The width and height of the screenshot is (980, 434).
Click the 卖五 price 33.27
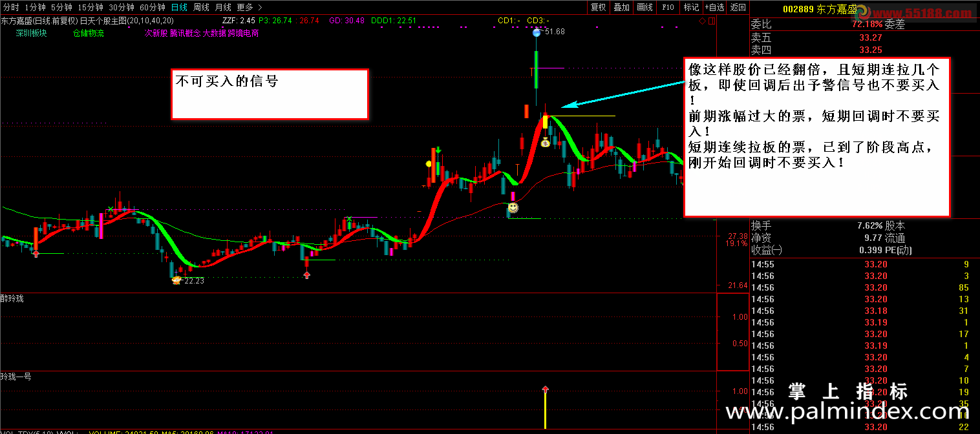(x=870, y=37)
